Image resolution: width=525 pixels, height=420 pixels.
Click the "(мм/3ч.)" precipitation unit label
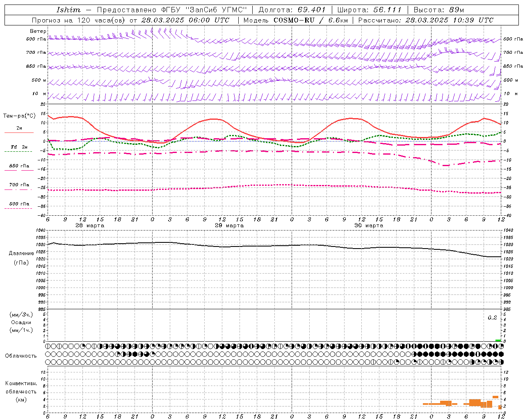point(21,315)
